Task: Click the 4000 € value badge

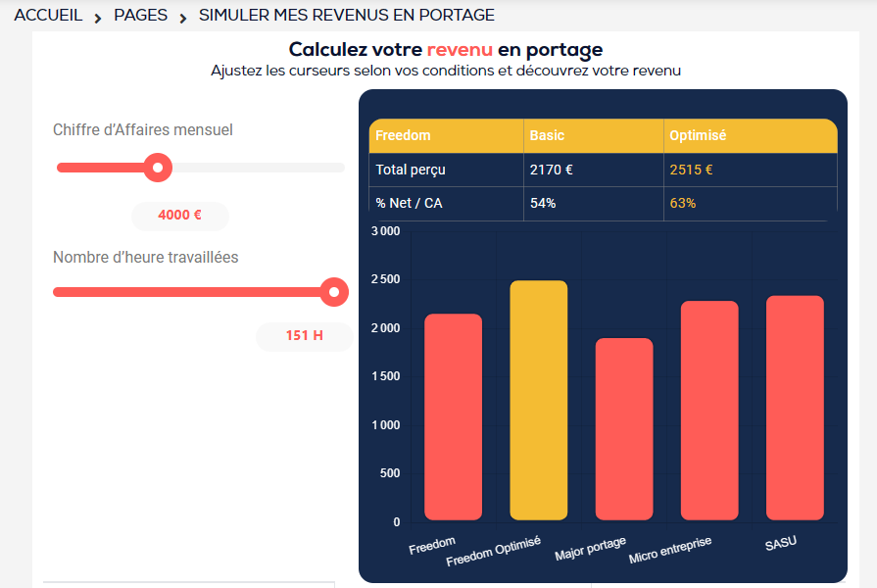Action: click(179, 216)
